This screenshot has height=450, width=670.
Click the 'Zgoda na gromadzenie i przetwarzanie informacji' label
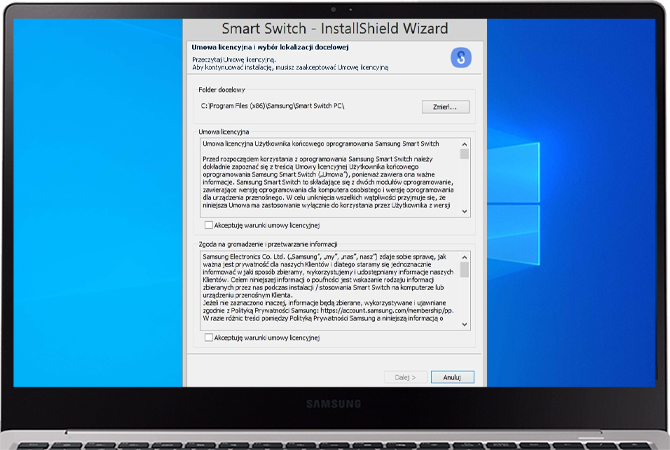pyautogui.click(x=268, y=244)
